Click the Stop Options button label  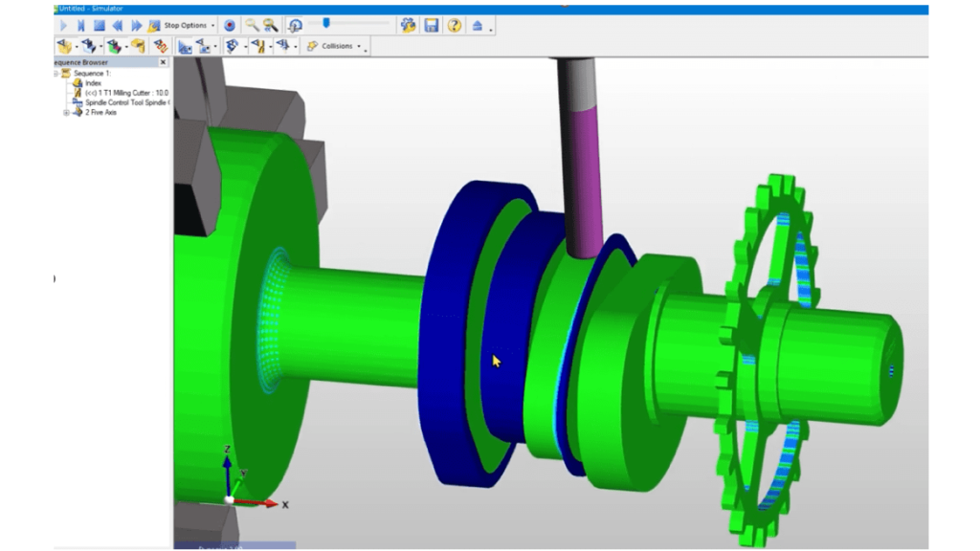[185, 24]
